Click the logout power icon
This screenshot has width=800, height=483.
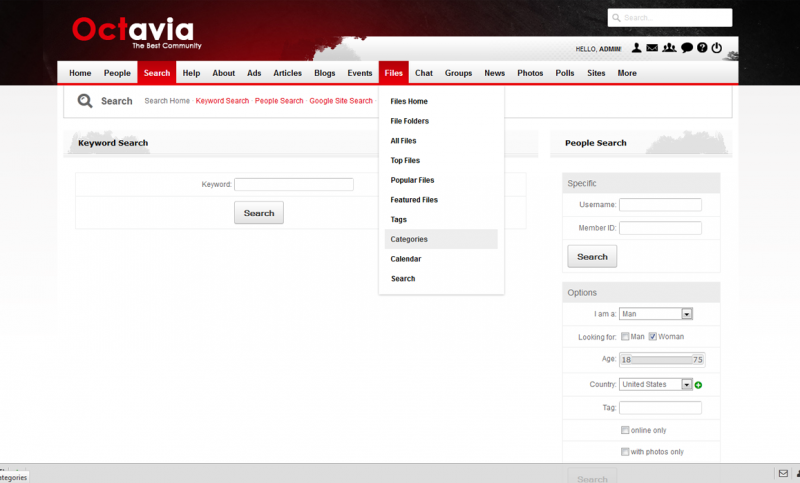pyautogui.click(x=717, y=48)
